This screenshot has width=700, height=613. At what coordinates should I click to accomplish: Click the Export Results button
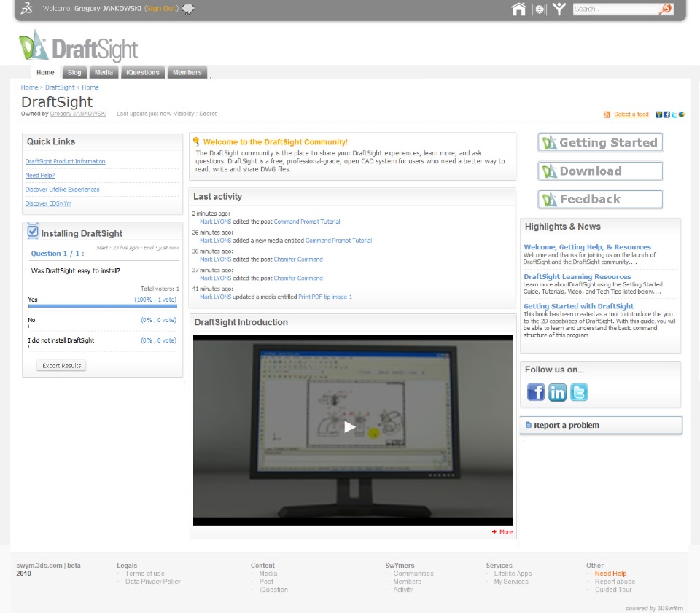61,366
